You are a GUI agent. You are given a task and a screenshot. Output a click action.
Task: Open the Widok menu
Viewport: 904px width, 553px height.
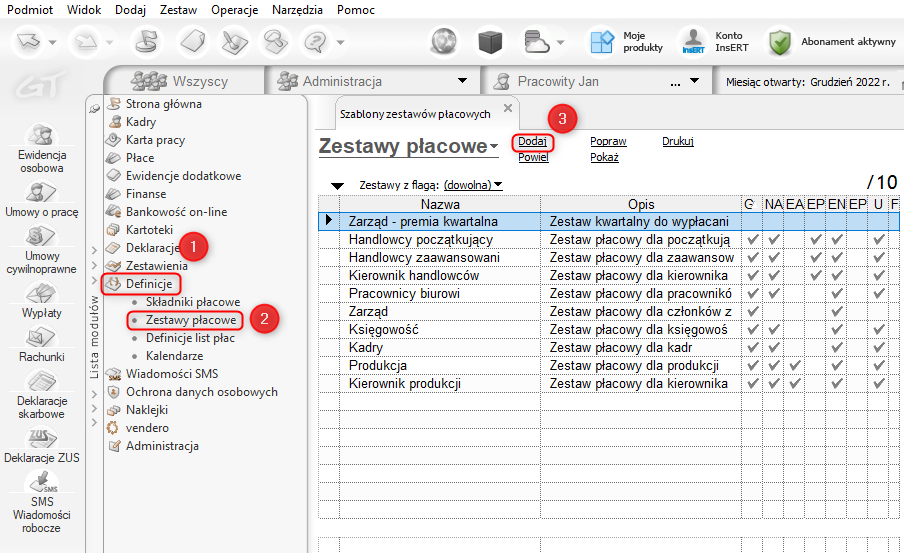point(84,10)
